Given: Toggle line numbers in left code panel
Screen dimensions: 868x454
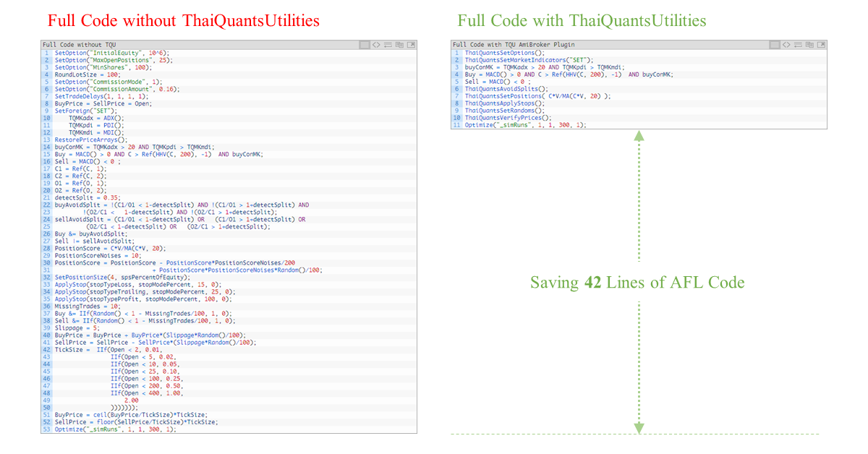Looking at the screenshot, I should [x=364, y=45].
